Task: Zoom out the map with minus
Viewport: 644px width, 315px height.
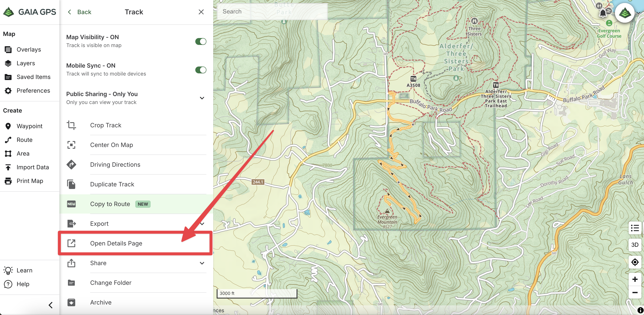Action: 635,293
